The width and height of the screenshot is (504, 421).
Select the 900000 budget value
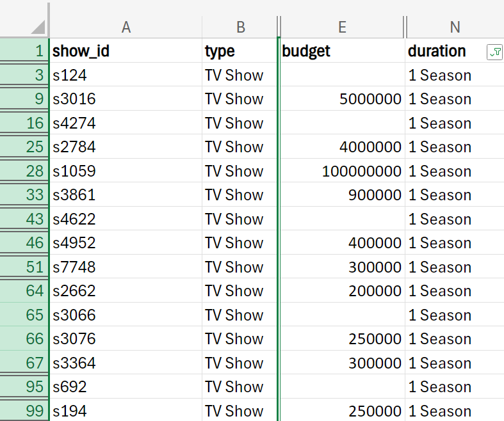[x=342, y=195]
